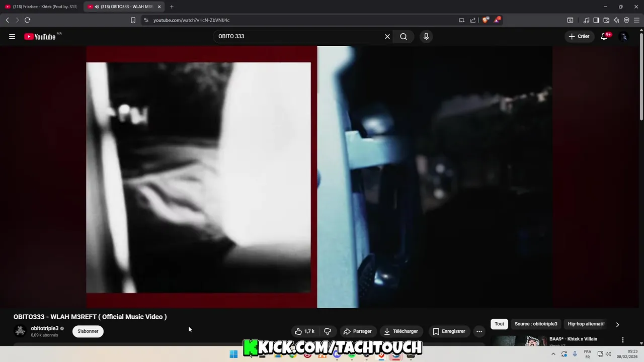Switch the FRA FR input language
Viewport: 644px width, 362px height.
point(588,354)
